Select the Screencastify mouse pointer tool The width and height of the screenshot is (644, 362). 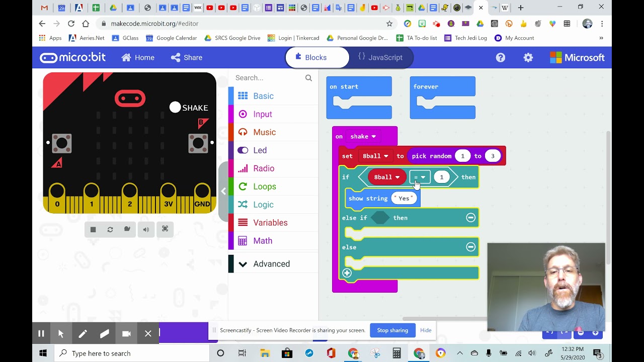point(61,333)
